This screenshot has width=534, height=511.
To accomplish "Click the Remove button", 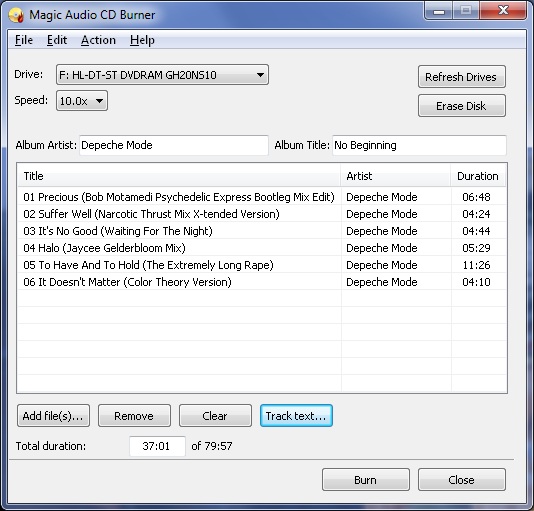I will coord(134,416).
